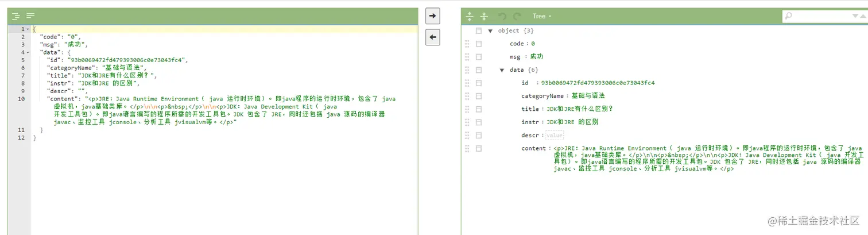Click line number 12 in code gutter
Screen dimensions: 868x235
coord(21,138)
